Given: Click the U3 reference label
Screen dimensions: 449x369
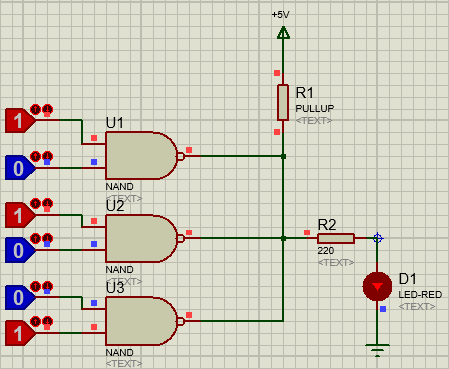Looking at the screenshot, I should pos(115,288).
